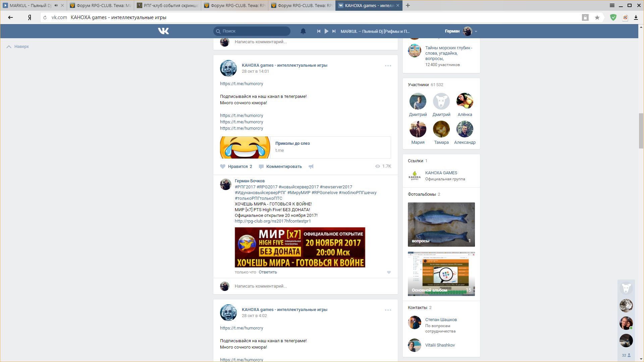Viewport: 644px width, 362px height.
Task: Focus the Поиск search field
Action: (252, 31)
